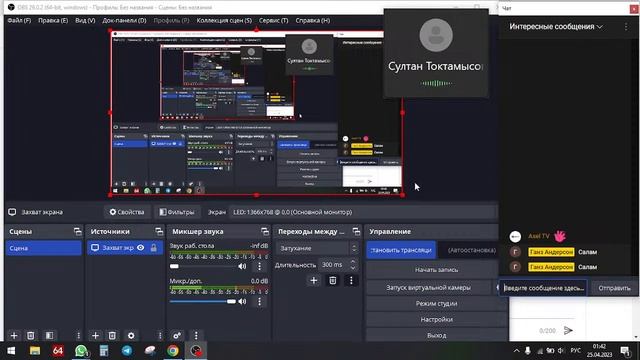Open the Справка (H) menu
640x360 pixels.
[x=313, y=20]
